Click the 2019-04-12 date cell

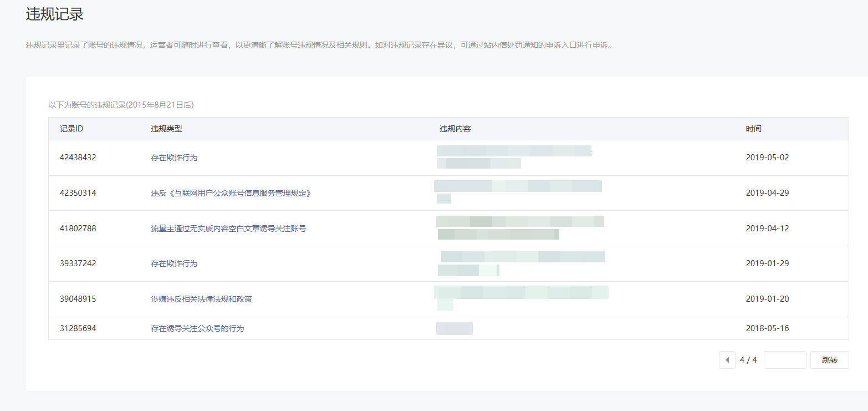click(767, 229)
